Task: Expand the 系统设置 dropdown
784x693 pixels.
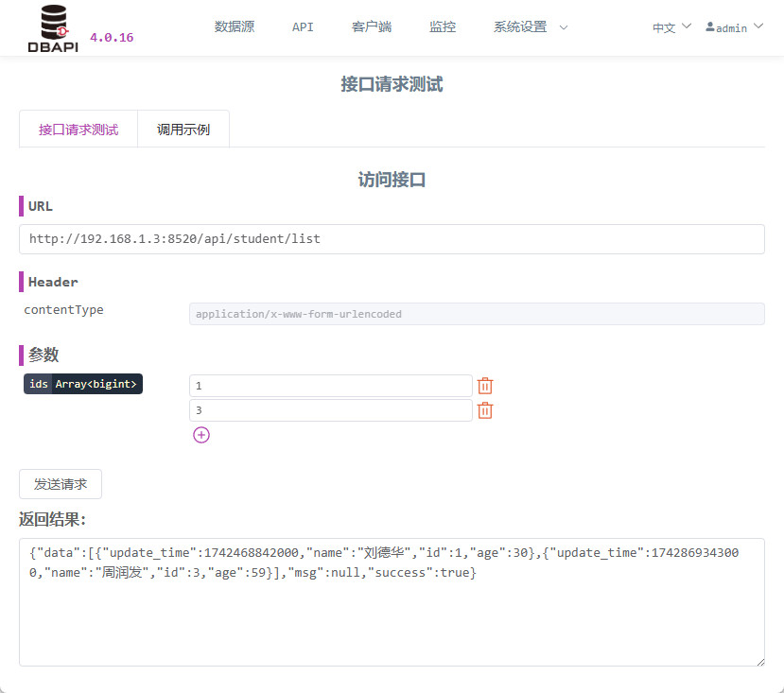Action: tap(531, 27)
